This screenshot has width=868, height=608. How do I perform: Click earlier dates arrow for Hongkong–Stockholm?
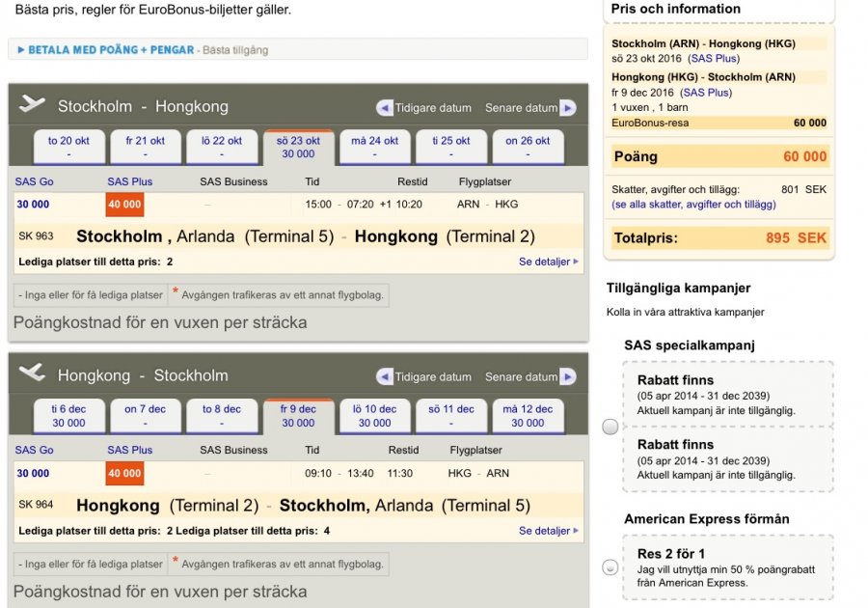click(x=385, y=376)
